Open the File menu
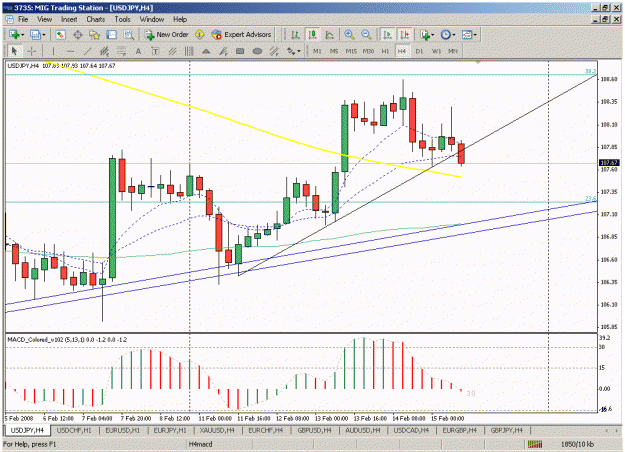This screenshot has width=625, height=452. (23, 20)
